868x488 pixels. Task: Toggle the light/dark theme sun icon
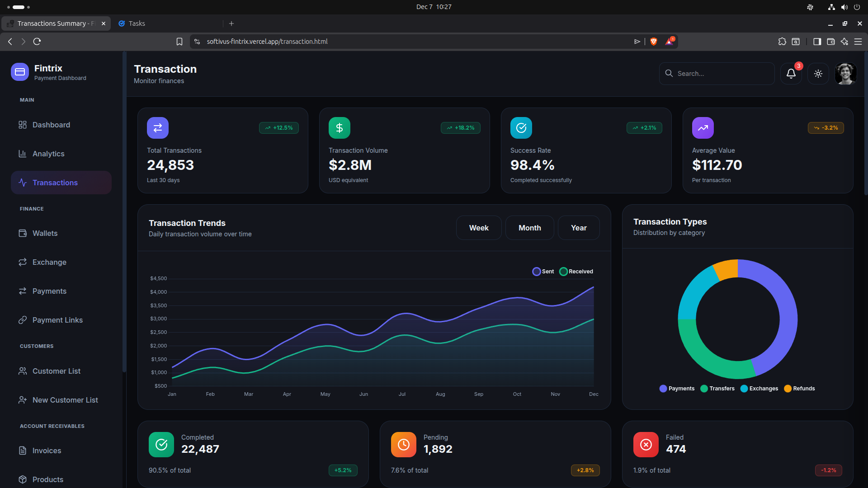click(818, 74)
